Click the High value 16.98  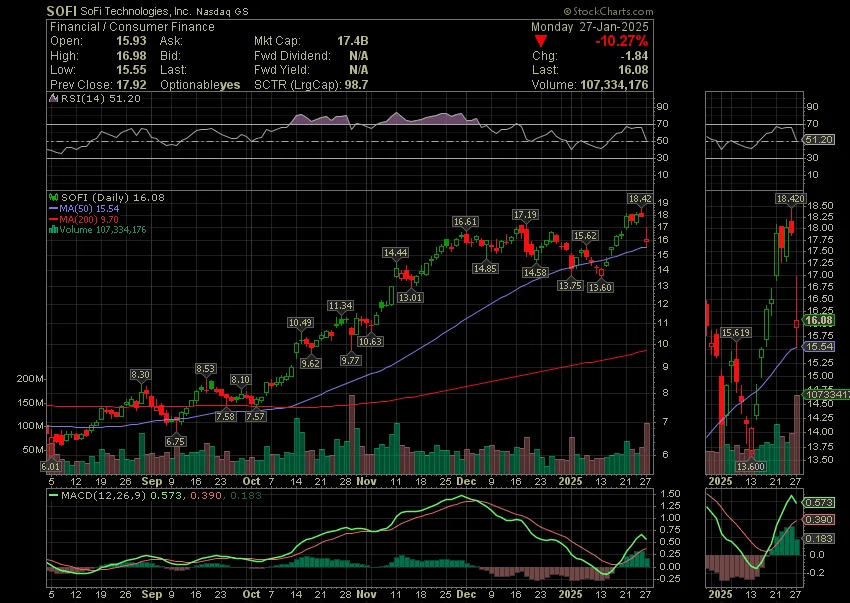click(131, 56)
